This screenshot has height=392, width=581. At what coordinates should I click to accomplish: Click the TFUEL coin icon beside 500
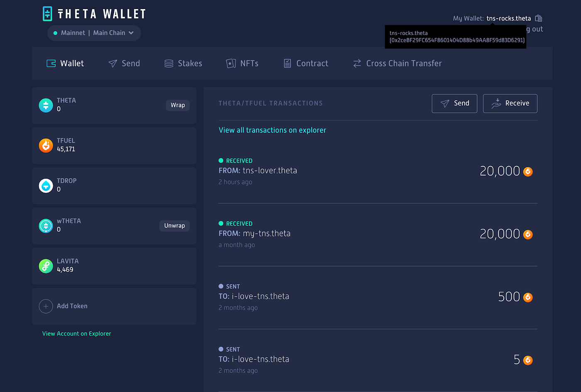[528, 297]
